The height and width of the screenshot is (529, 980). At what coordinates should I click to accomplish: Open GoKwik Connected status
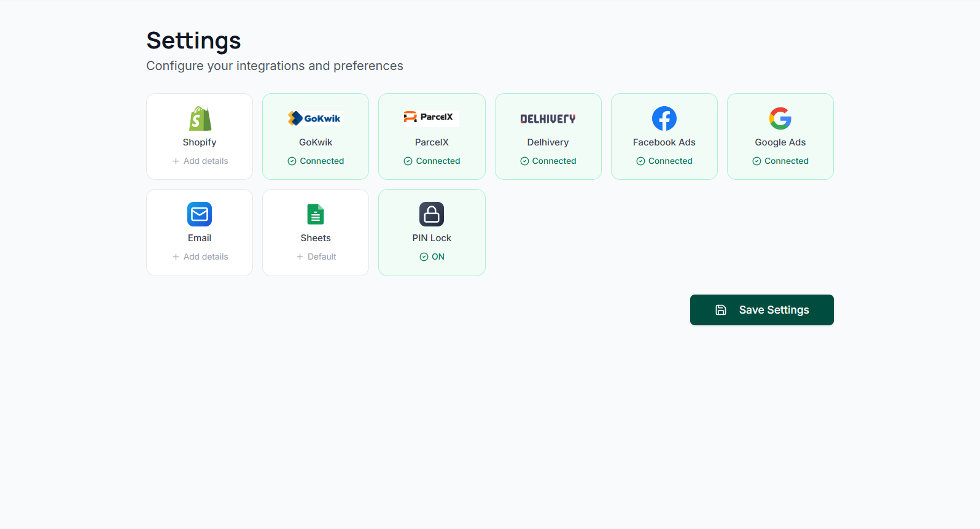(x=316, y=161)
